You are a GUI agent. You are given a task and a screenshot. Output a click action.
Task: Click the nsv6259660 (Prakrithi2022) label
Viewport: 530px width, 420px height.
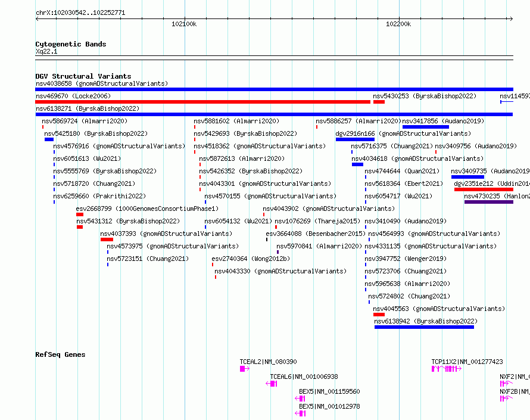point(99,196)
